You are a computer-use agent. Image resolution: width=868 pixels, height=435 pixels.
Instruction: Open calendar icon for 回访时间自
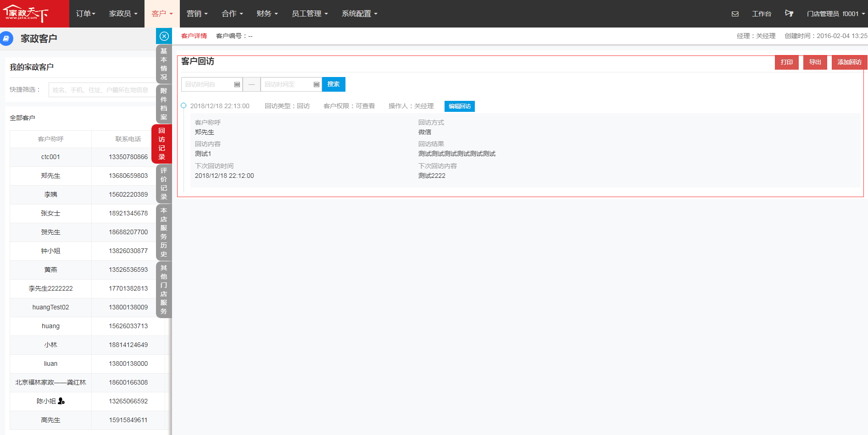[x=237, y=84]
